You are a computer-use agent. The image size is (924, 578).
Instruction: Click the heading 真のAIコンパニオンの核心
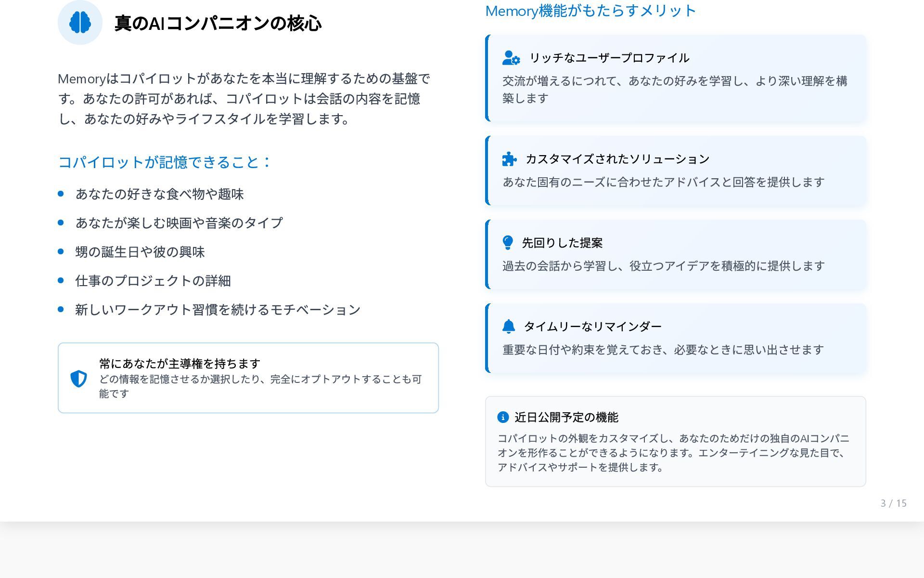[x=218, y=23]
